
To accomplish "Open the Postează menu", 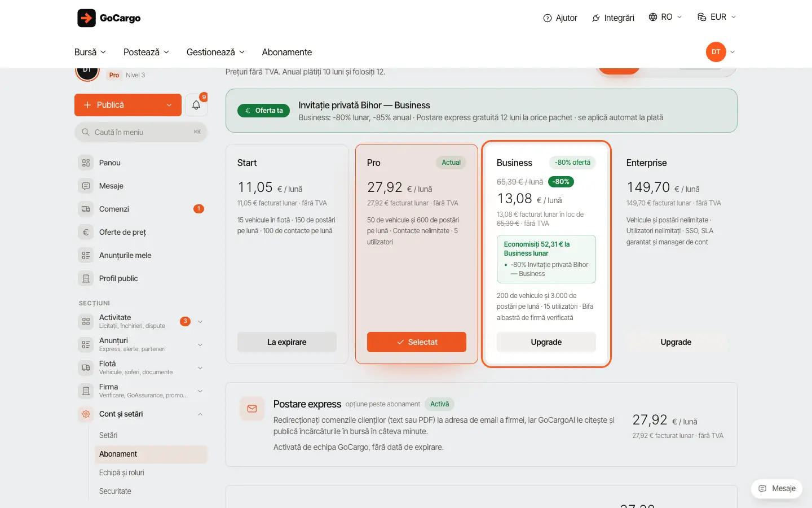I will click(147, 52).
